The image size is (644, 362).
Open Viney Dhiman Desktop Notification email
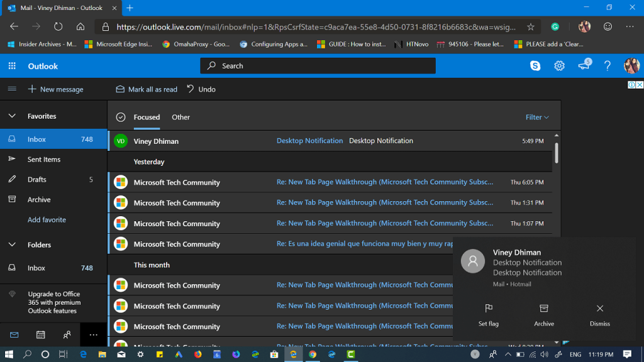point(330,141)
